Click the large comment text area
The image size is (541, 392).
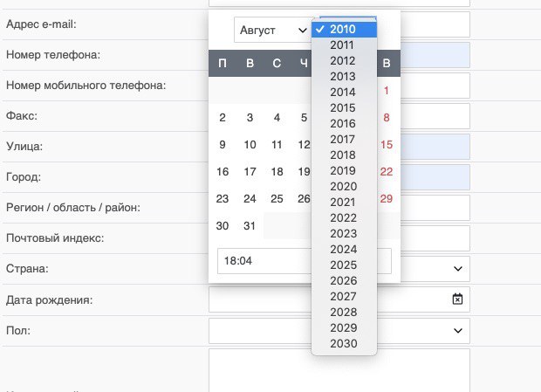(x=339, y=370)
